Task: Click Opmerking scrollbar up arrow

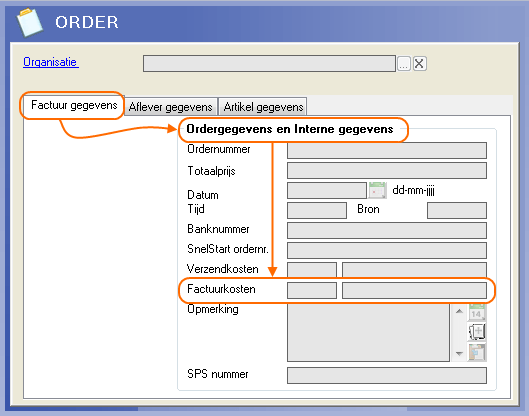Action: [x=459, y=311]
